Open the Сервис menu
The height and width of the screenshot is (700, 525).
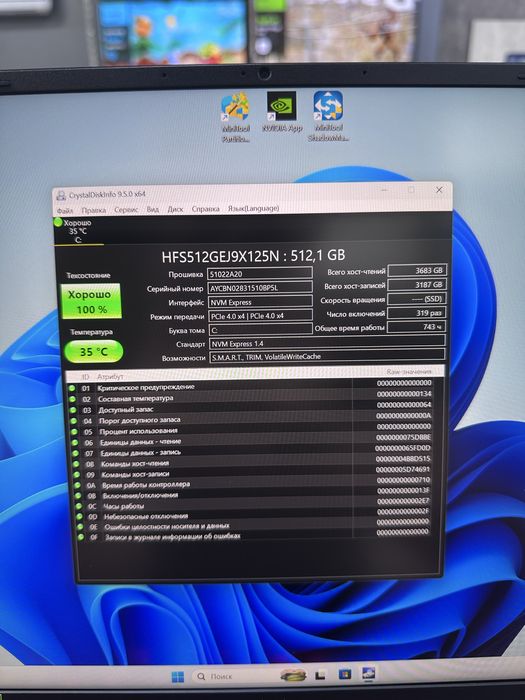tap(126, 209)
